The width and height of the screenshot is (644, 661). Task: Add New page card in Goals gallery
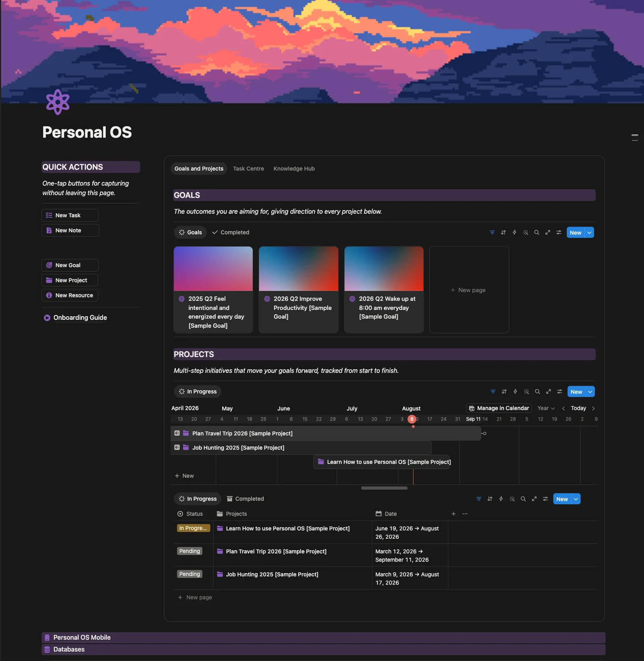pyautogui.click(x=469, y=290)
